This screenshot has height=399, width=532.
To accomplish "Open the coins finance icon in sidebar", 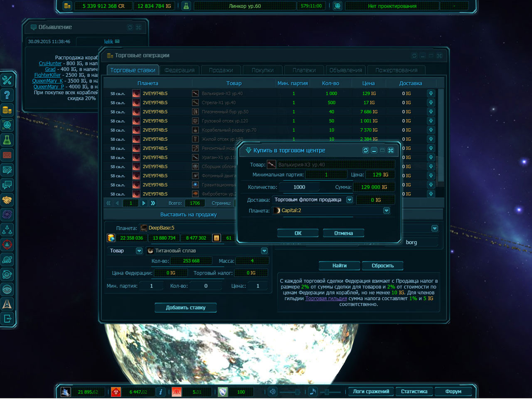I will pos(7,110).
